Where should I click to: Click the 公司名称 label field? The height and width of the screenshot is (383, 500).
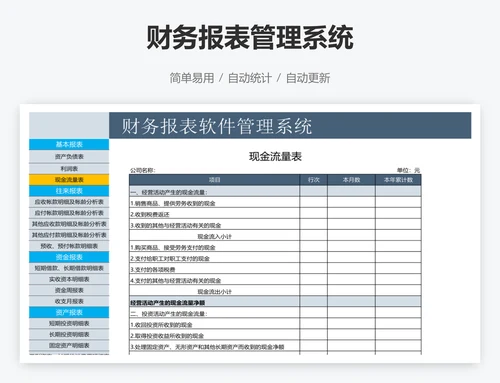[142, 170]
